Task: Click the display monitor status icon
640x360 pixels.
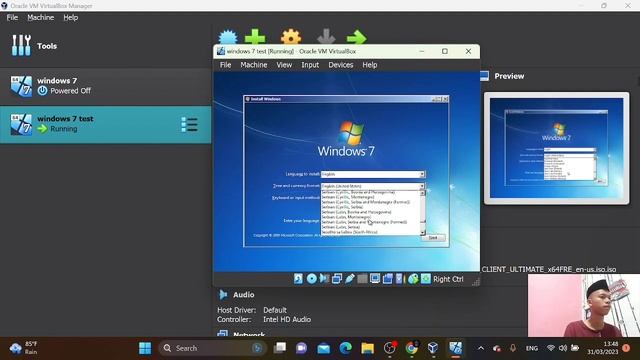Action: (375, 279)
